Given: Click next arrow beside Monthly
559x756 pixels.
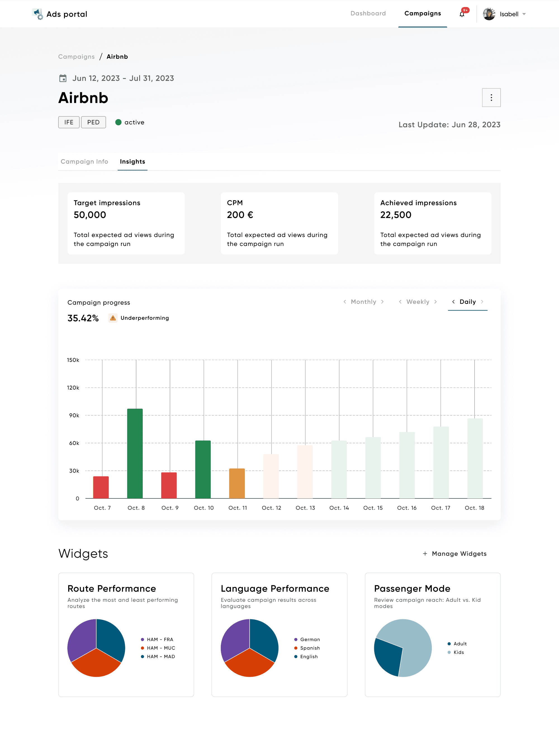Looking at the screenshot, I should coord(382,302).
